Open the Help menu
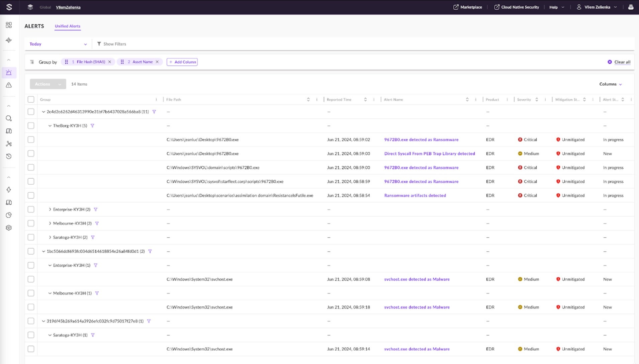 [x=556, y=7]
